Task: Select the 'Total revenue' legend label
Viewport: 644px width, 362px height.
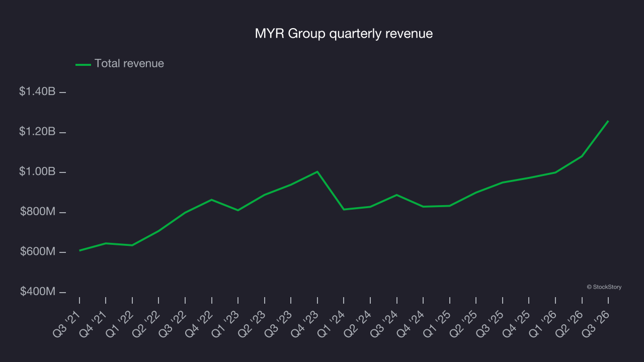Action: pos(129,63)
